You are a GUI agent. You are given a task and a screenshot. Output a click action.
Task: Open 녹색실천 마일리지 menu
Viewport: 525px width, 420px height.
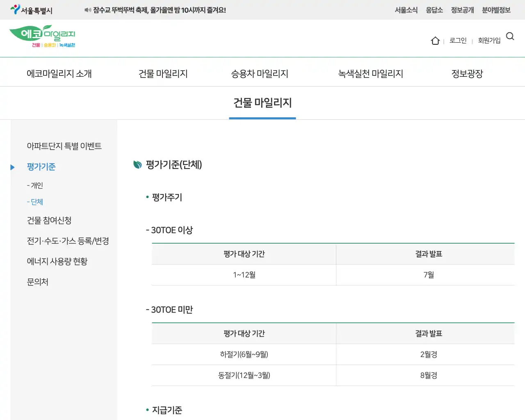[x=370, y=74]
